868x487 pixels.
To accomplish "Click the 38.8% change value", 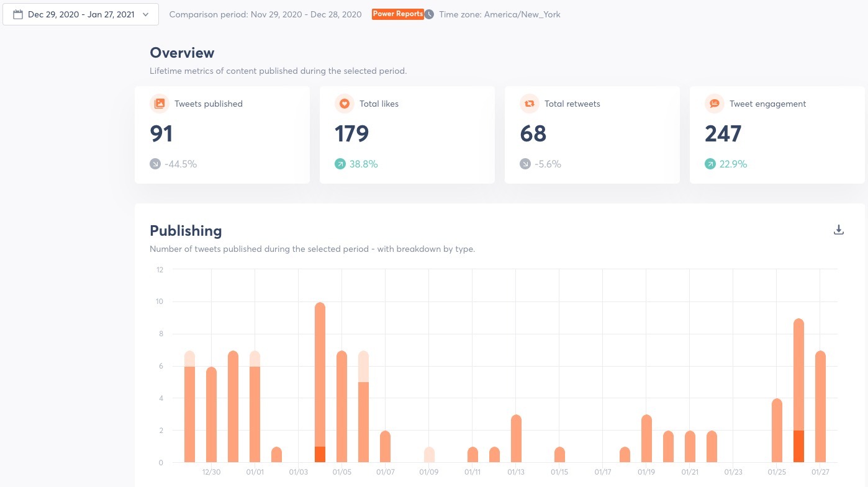I will click(x=364, y=164).
